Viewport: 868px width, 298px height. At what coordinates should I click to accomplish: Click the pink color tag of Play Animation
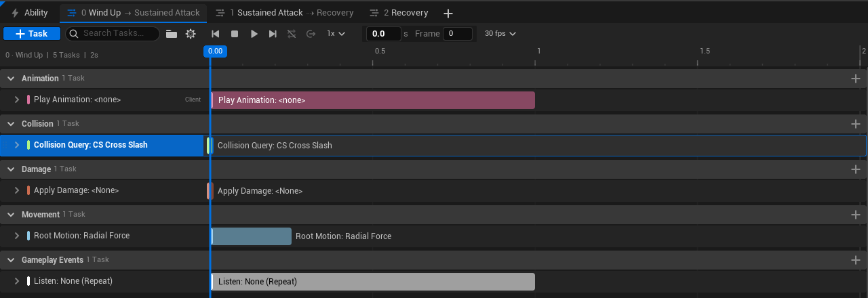tap(28, 100)
